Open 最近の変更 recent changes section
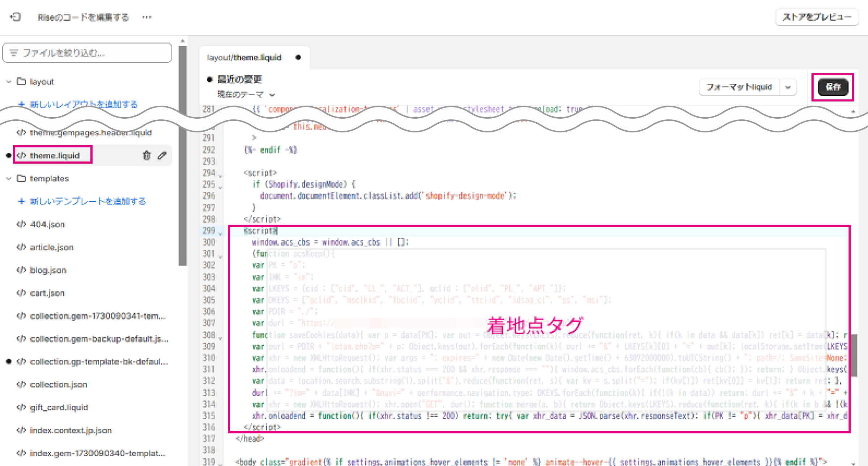This screenshot has height=466, width=868. [x=239, y=79]
